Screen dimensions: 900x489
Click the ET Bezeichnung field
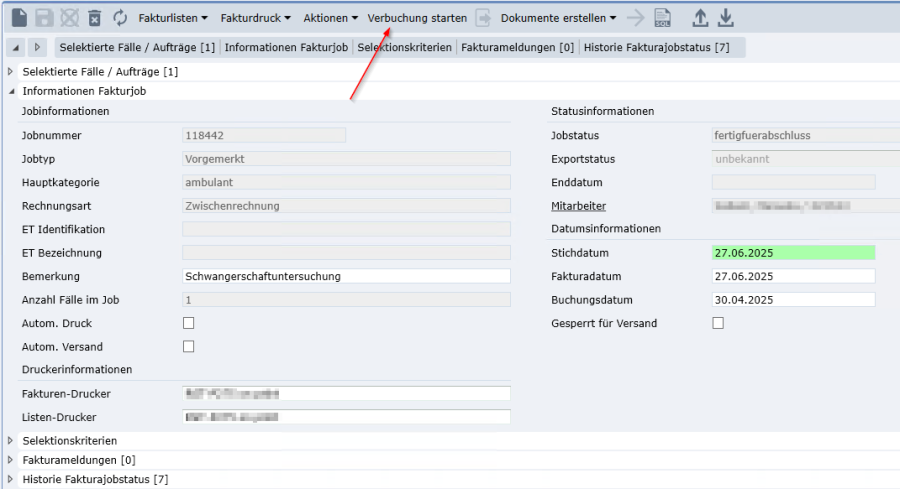coord(346,253)
